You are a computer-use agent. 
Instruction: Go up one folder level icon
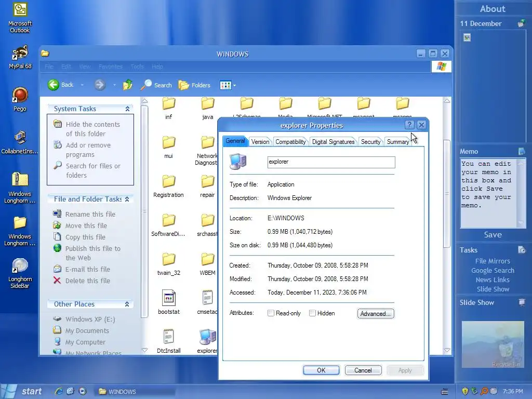click(128, 85)
